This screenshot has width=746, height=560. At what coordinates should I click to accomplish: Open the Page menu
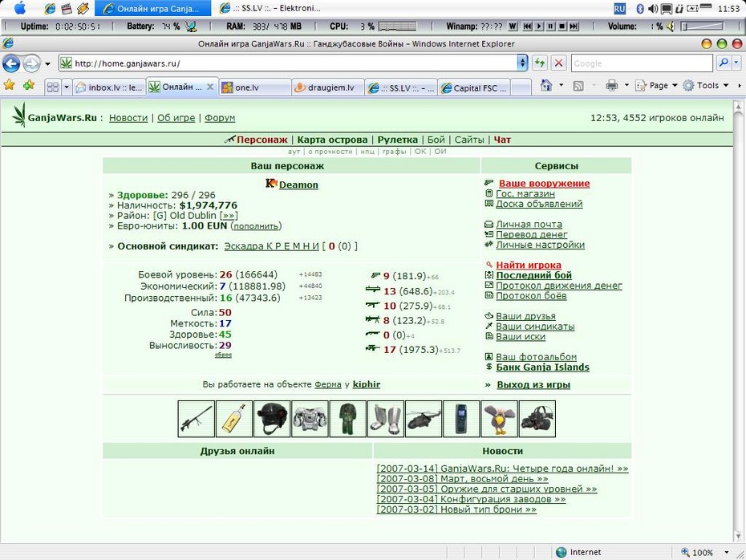(656, 86)
